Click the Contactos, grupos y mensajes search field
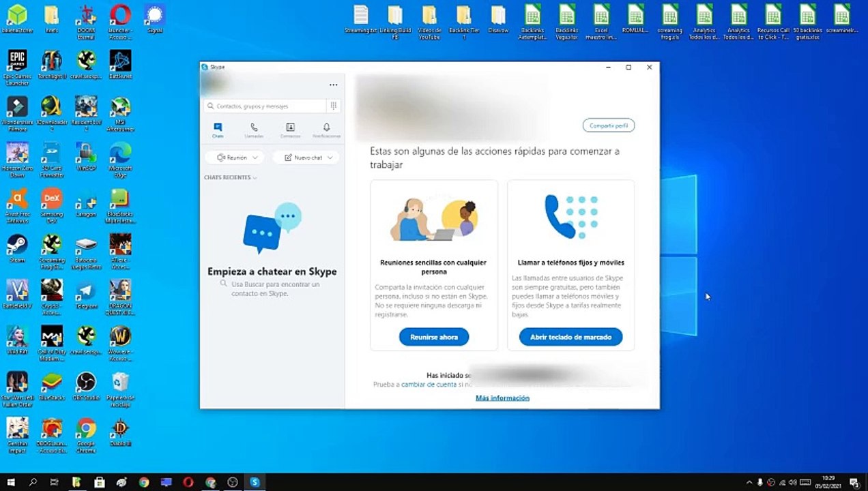This screenshot has width=868, height=491. pyautogui.click(x=265, y=106)
